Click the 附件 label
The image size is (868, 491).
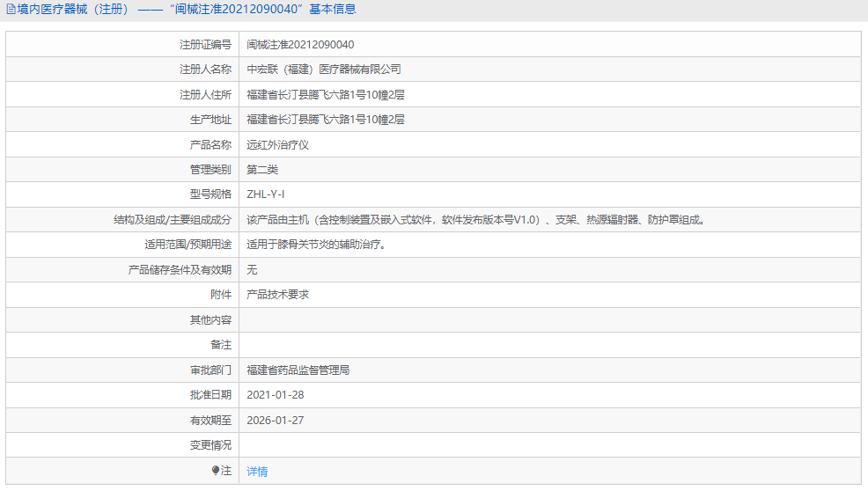point(221,295)
